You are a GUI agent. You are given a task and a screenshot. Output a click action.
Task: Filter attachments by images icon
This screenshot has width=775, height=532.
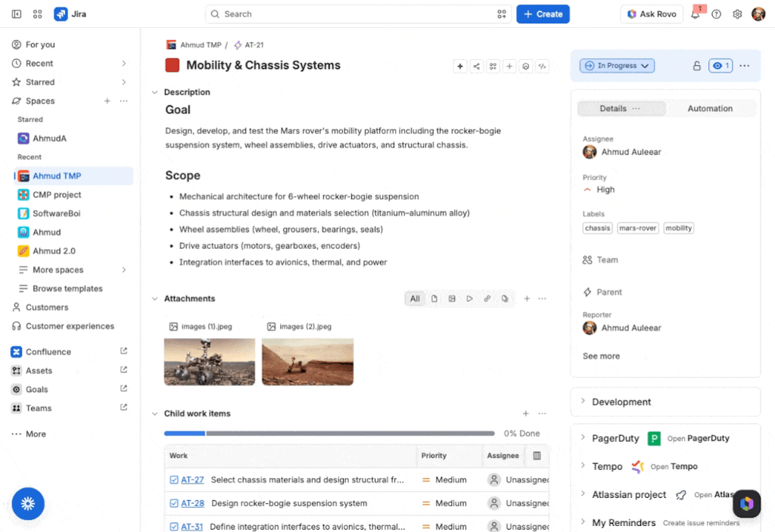pyautogui.click(x=452, y=299)
